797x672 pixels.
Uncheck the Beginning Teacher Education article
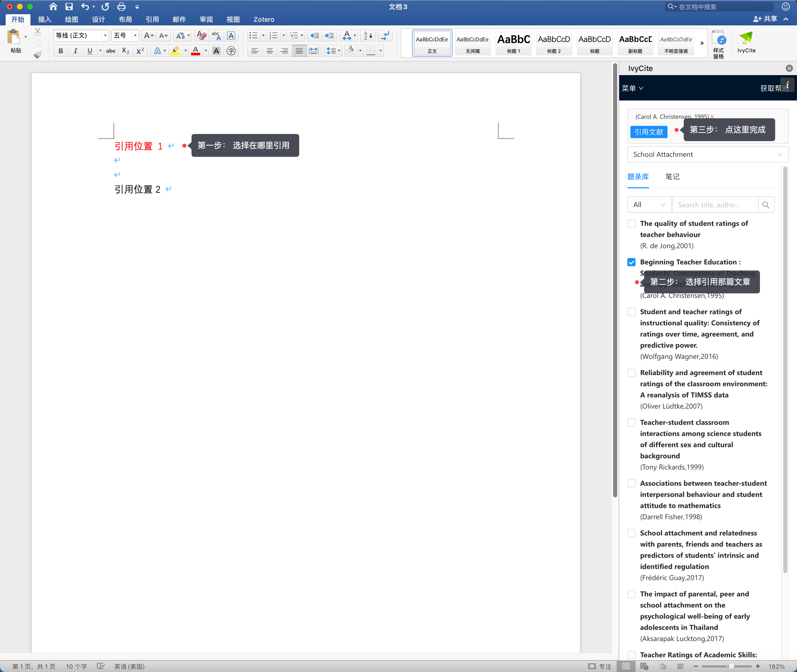tap(631, 262)
